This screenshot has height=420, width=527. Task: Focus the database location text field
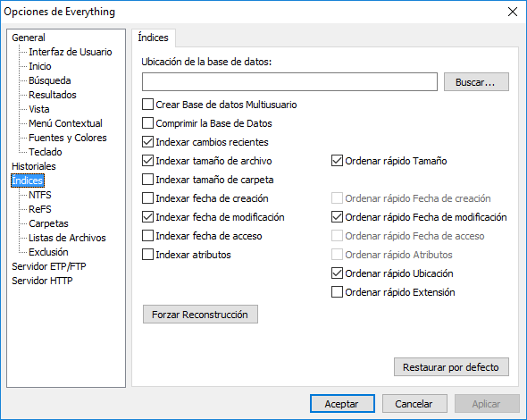point(289,81)
